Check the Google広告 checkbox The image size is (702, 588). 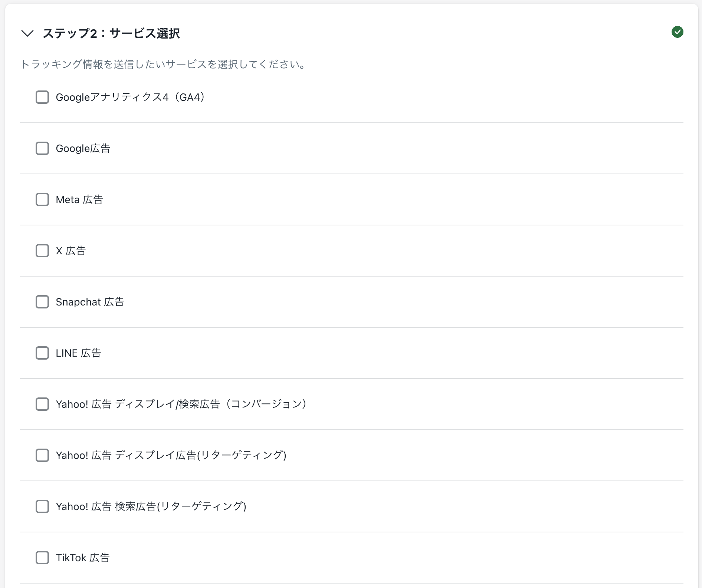tap(42, 148)
